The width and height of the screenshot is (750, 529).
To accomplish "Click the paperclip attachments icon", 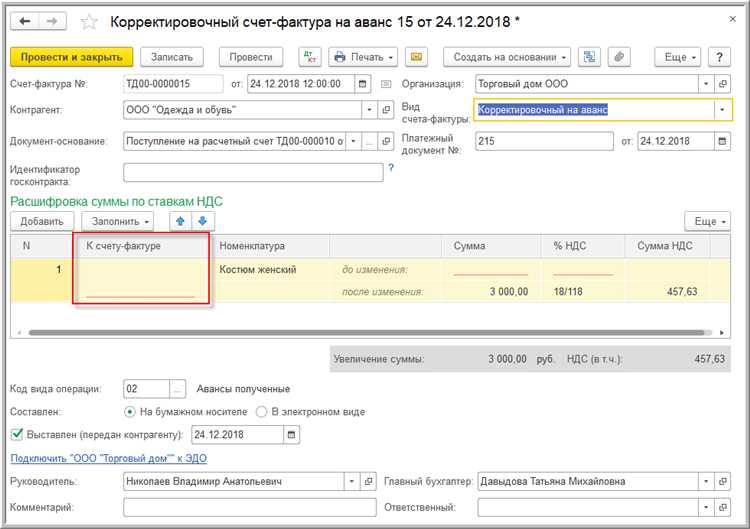I will (619, 57).
